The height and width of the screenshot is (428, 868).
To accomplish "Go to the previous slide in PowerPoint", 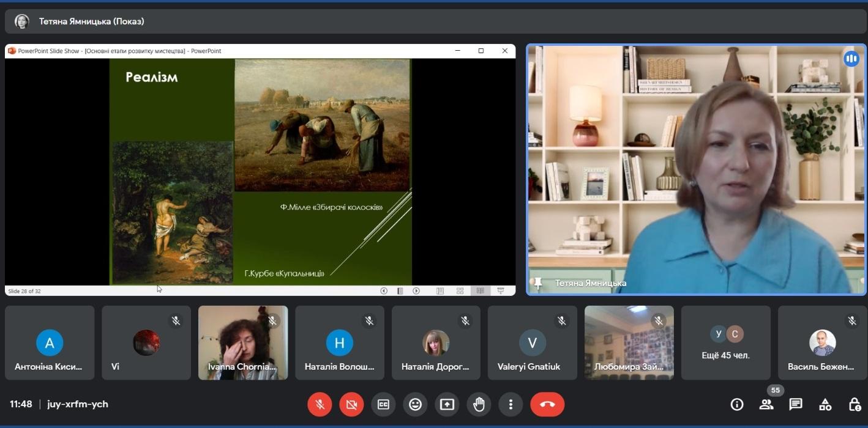I will point(384,291).
